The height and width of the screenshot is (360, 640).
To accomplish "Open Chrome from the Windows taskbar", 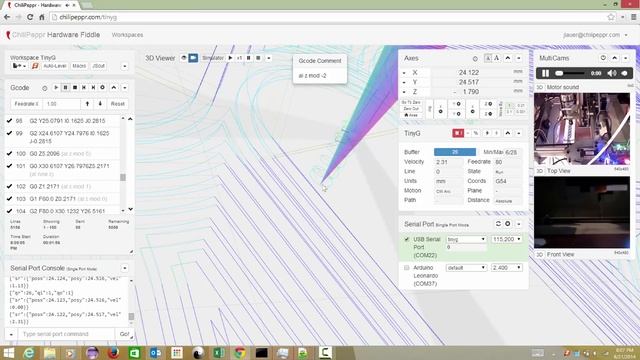I will [x=240, y=353].
